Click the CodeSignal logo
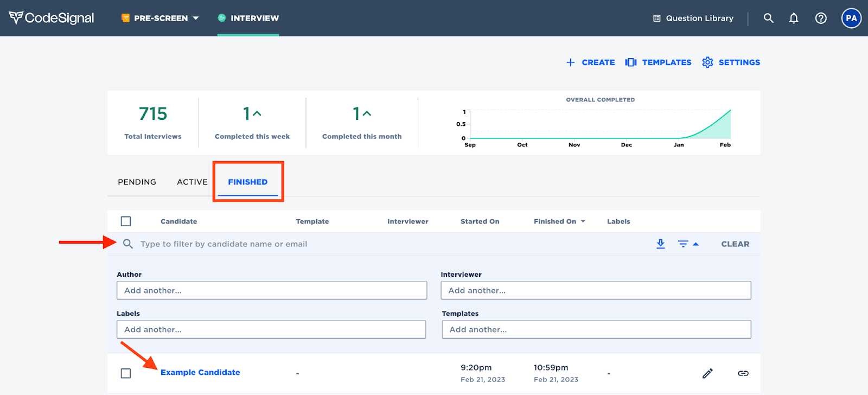The image size is (868, 395). (52, 18)
